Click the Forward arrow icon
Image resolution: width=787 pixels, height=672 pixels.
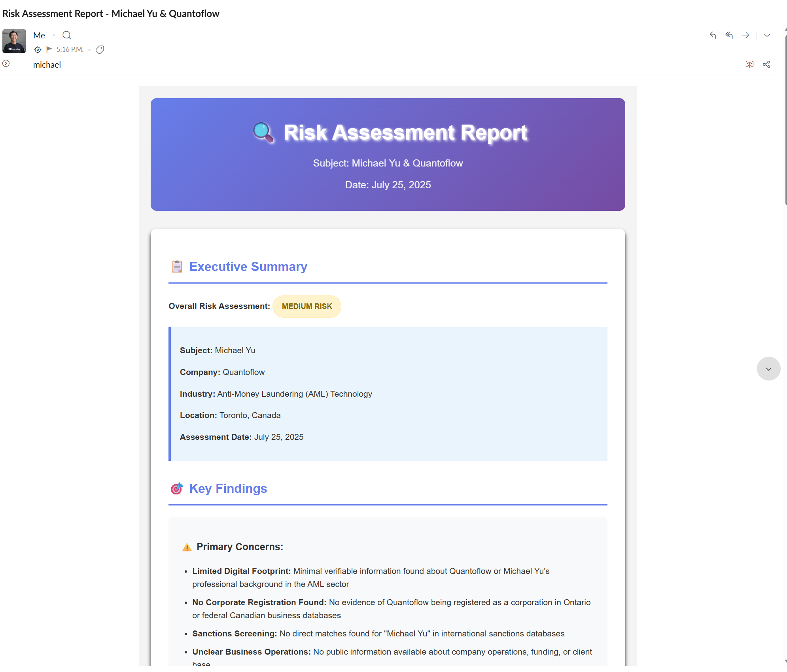(x=745, y=35)
